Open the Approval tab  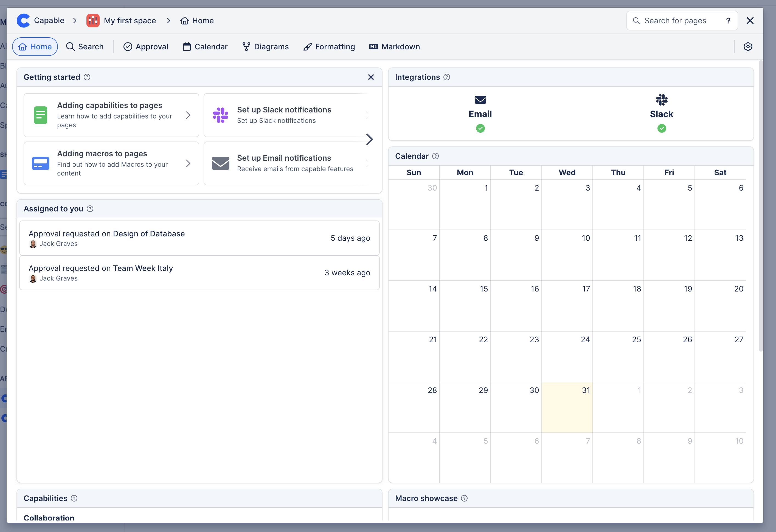click(146, 47)
